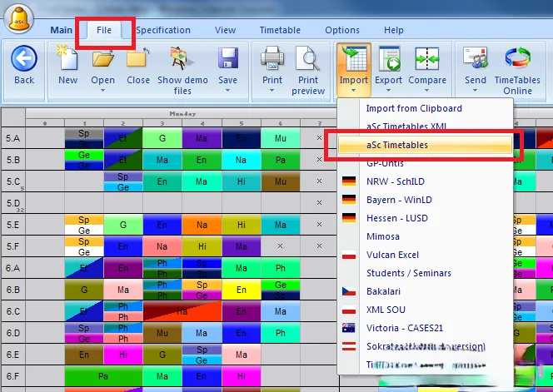Expand the Compare dropdown arrow

coord(426,91)
